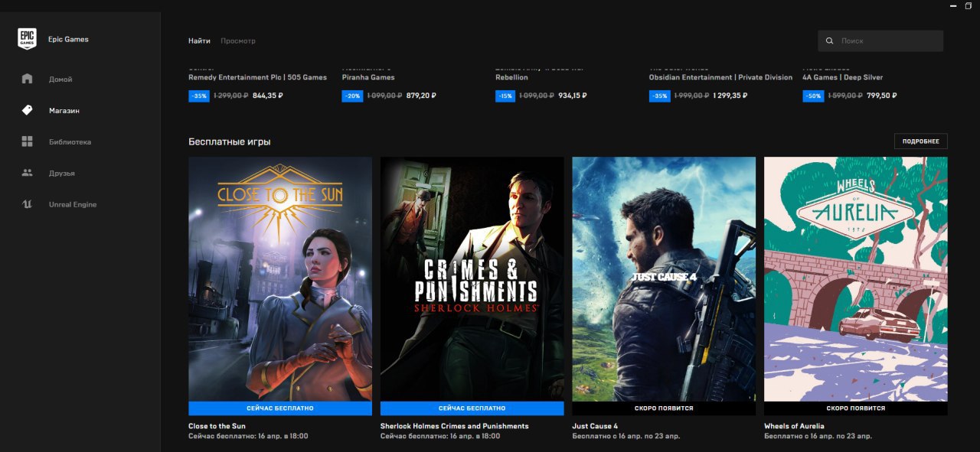Click the Rebellion publisher text
980x452 pixels.
(x=511, y=77)
